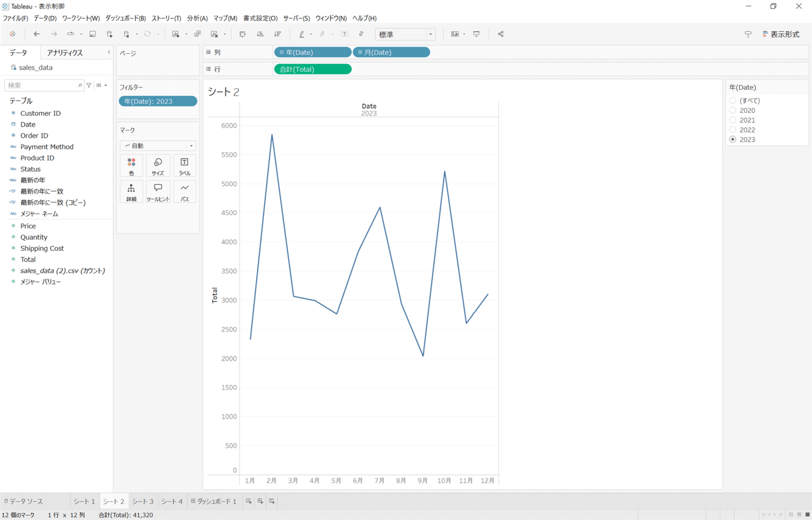The image size is (812, 520).
Task: Open the 詳細 detail mark card
Action: click(131, 192)
